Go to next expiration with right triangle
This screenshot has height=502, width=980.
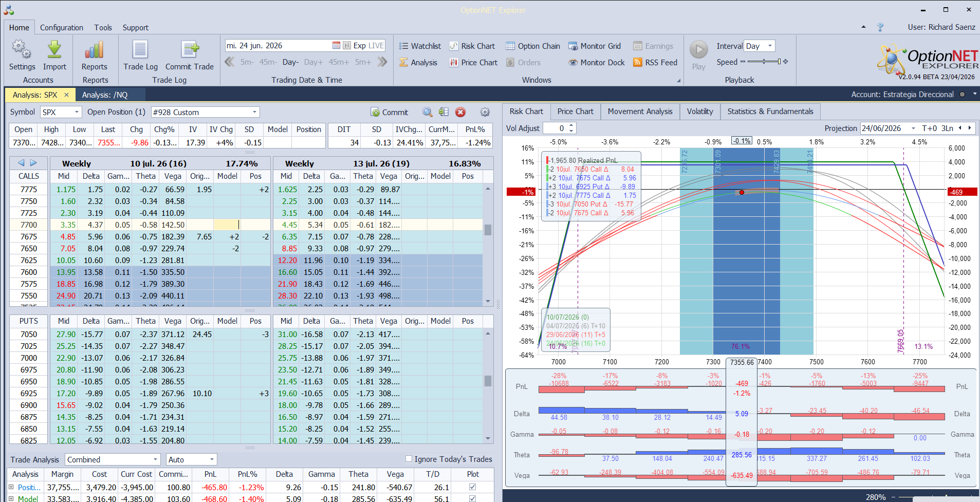(x=33, y=163)
